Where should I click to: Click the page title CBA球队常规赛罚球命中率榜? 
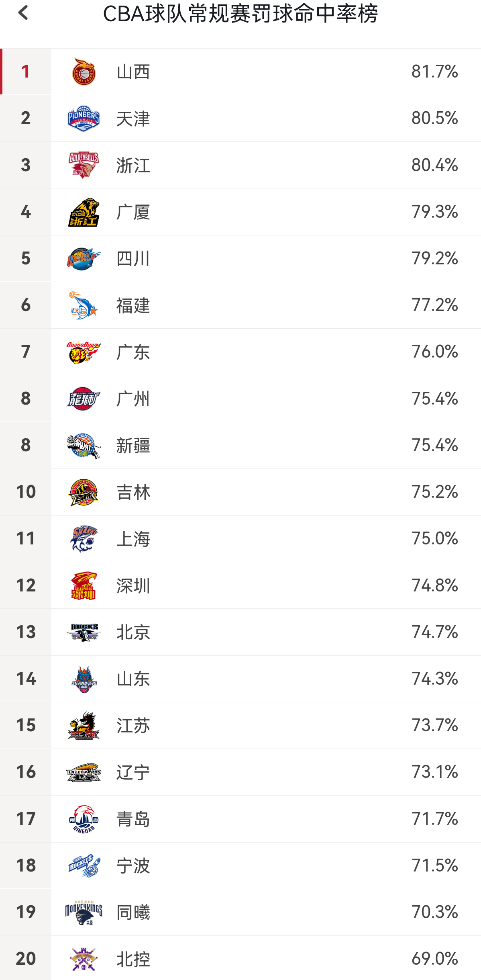(240, 14)
